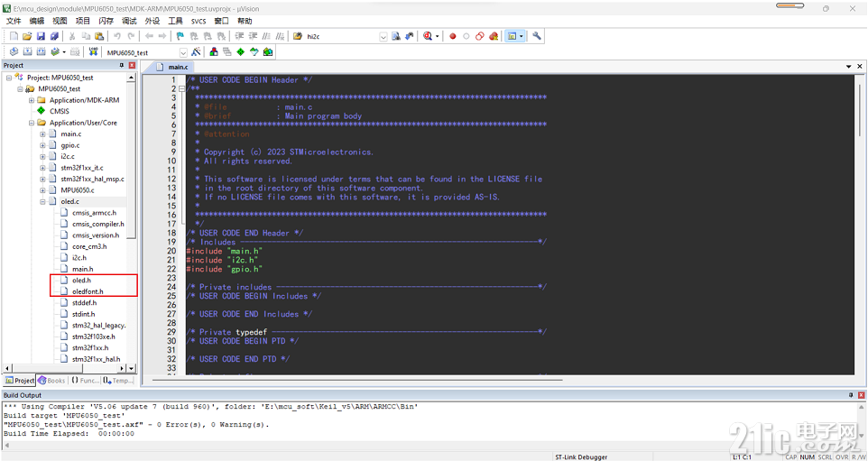
Task: Select core_cm3.h in the project tree
Action: [x=89, y=246]
